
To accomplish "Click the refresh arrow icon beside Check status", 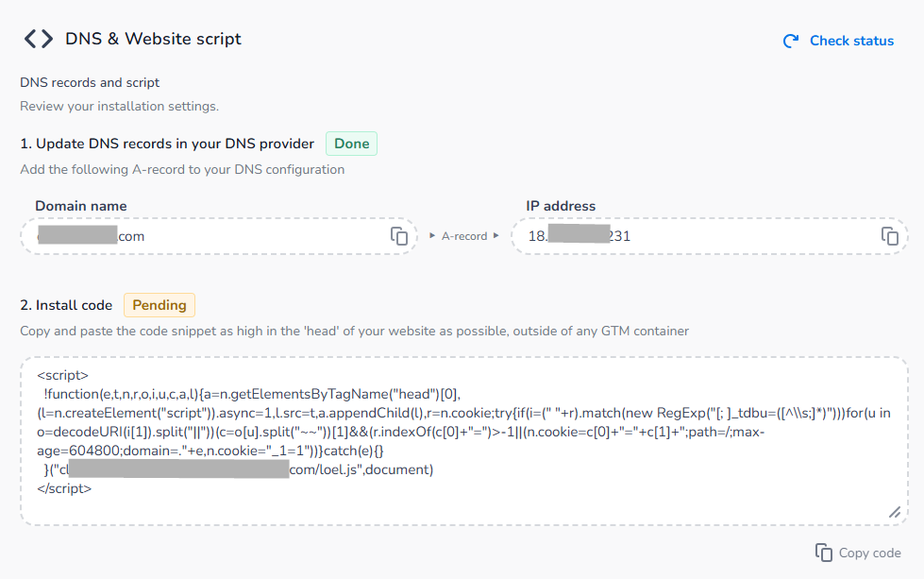I will click(791, 41).
